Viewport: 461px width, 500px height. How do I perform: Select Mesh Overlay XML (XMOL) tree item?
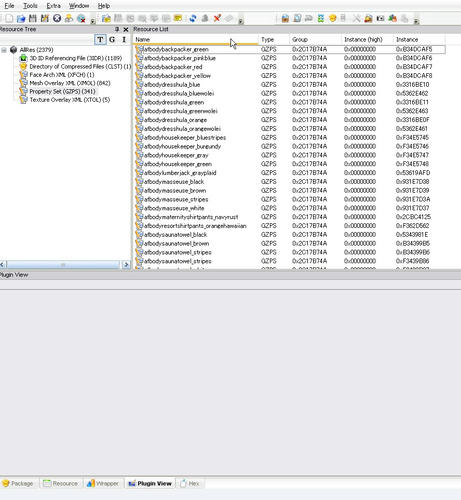pos(70,83)
